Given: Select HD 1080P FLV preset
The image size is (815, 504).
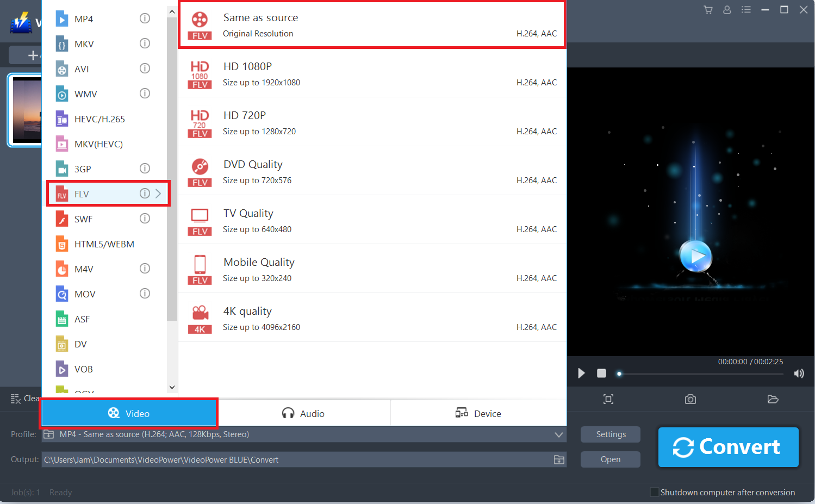Looking at the screenshot, I should pyautogui.click(x=372, y=73).
